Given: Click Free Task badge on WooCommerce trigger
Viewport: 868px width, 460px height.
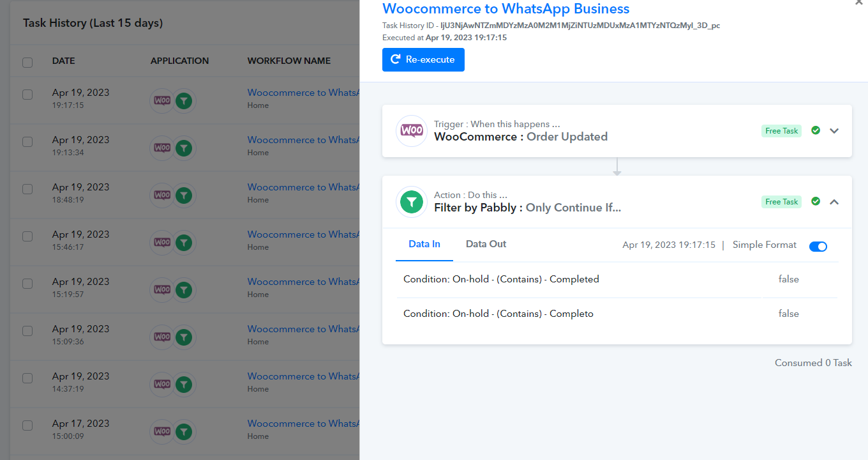Looking at the screenshot, I should pyautogui.click(x=782, y=131).
